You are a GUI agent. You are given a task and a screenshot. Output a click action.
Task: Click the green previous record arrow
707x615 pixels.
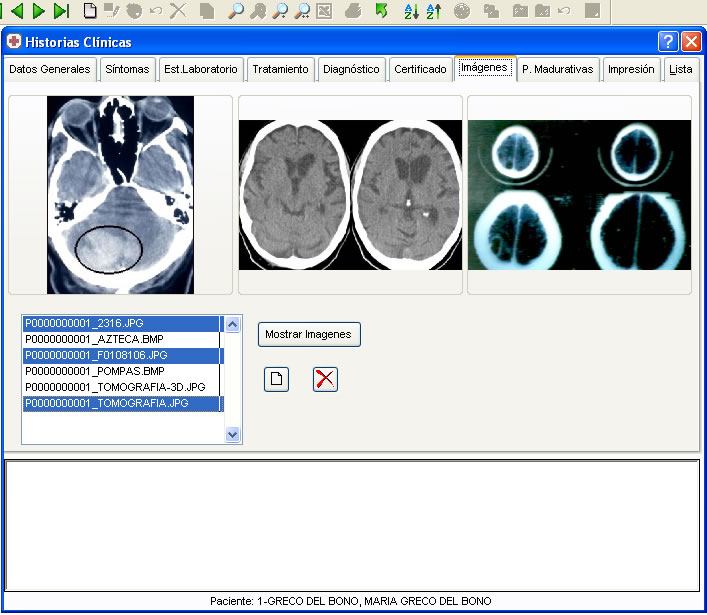click(x=16, y=11)
